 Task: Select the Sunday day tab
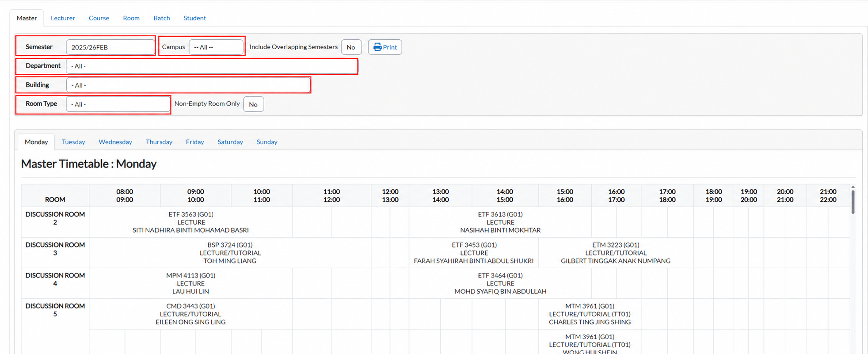coord(267,142)
